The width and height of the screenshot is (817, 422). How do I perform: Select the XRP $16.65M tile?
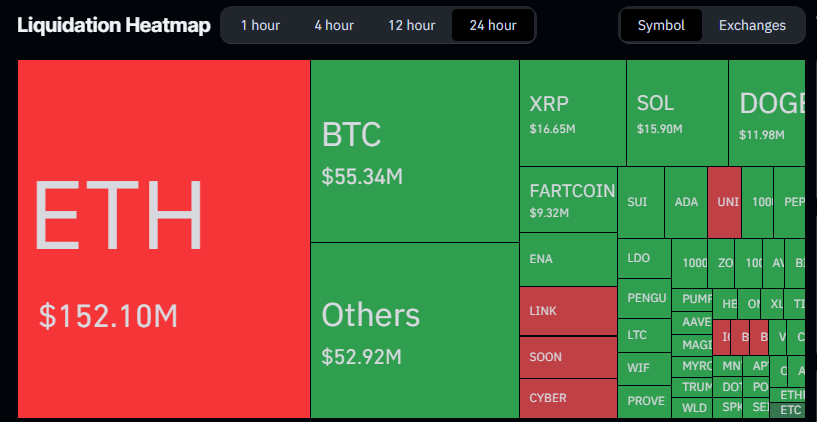pyautogui.click(x=573, y=113)
